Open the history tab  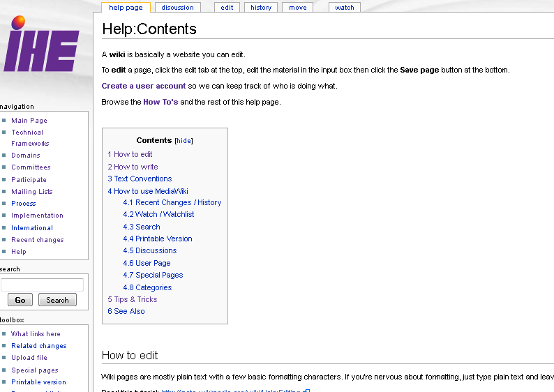point(261,8)
